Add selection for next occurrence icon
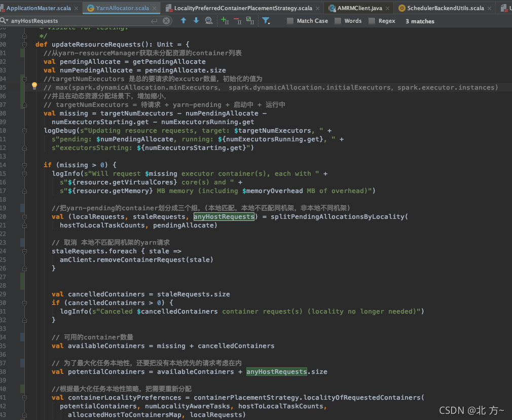Screen dimensions: 512x420 225,21
